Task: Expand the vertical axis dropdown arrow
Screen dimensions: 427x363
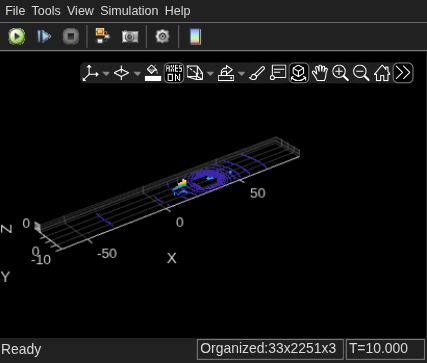Action: [106, 73]
